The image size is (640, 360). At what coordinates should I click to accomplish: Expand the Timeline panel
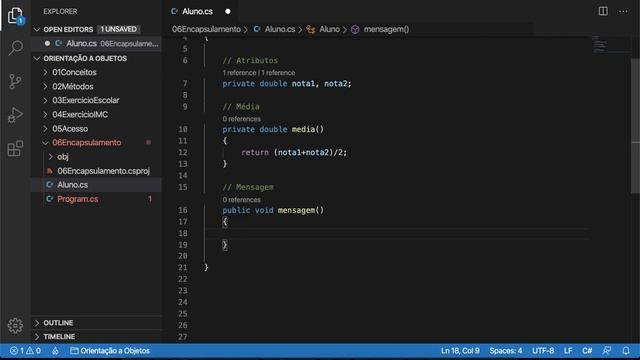click(x=96, y=337)
